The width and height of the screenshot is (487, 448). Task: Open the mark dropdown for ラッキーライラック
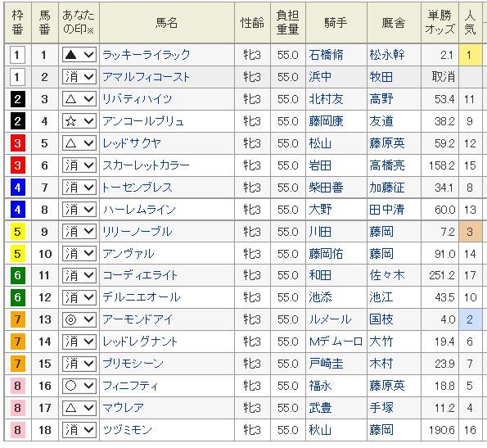(x=79, y=55)
